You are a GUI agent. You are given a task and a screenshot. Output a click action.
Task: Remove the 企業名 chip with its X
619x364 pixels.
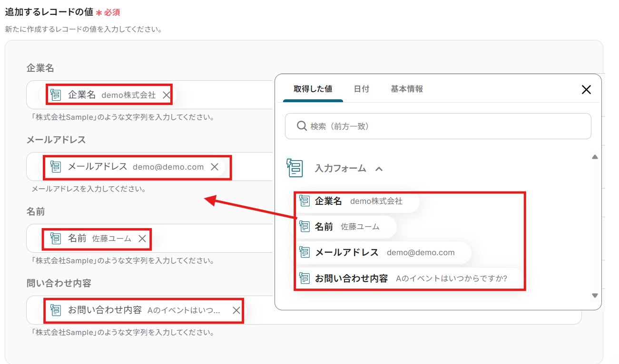click(166, 95)
